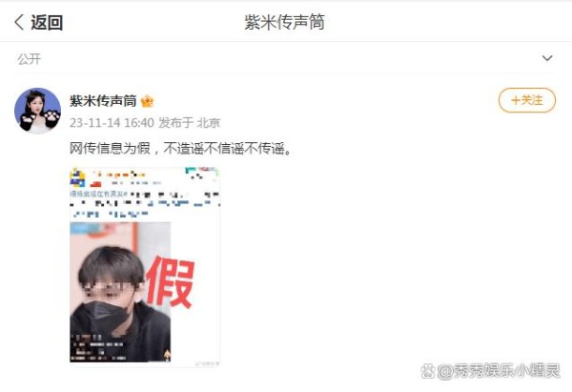572x392 pixels.
Task: Open the 紫米传声筒 profile avatar
Action: click(x=37, y=111)
